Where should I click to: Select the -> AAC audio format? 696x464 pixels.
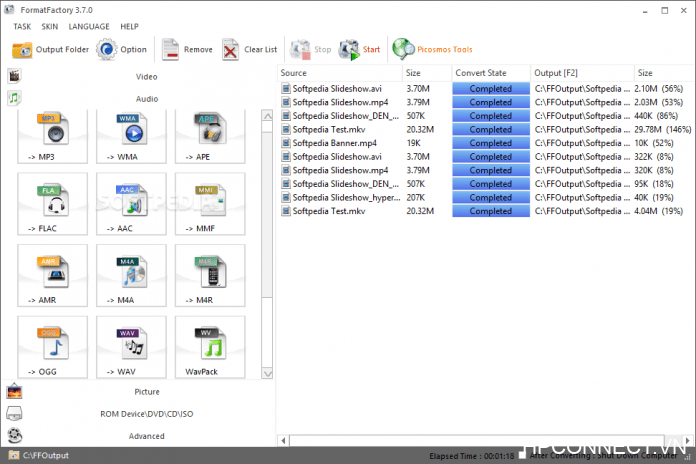[131, 204]
